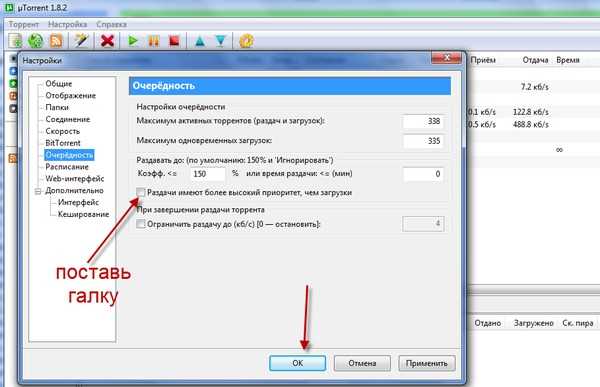Click the maximum active torrents field 338
This screenshot has height=387, width=600.
pos(423,121)
